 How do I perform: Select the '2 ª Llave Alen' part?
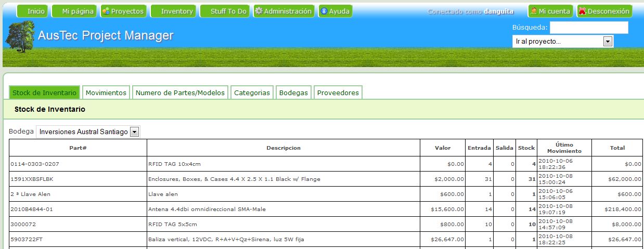pyautogui.click(x=30, y=194)
